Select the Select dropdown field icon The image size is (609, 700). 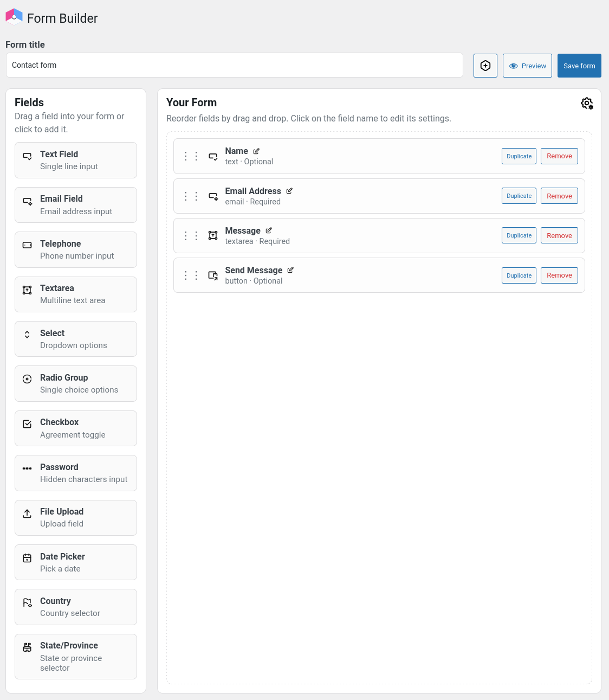[27, 335]
